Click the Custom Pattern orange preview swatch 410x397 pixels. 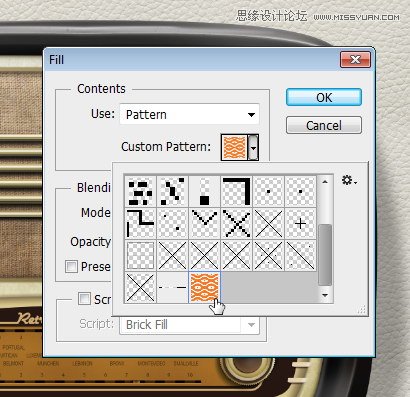[235, 147]
